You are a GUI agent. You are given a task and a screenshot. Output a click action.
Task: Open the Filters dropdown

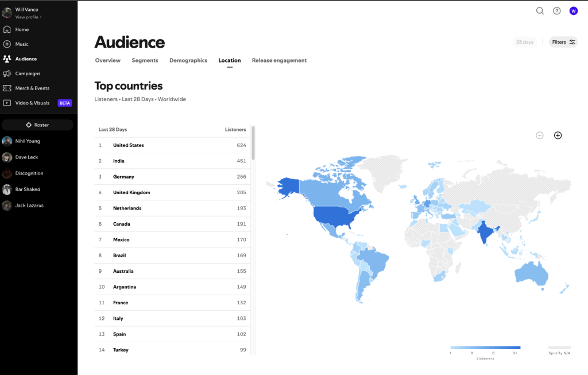click(563, 42)
